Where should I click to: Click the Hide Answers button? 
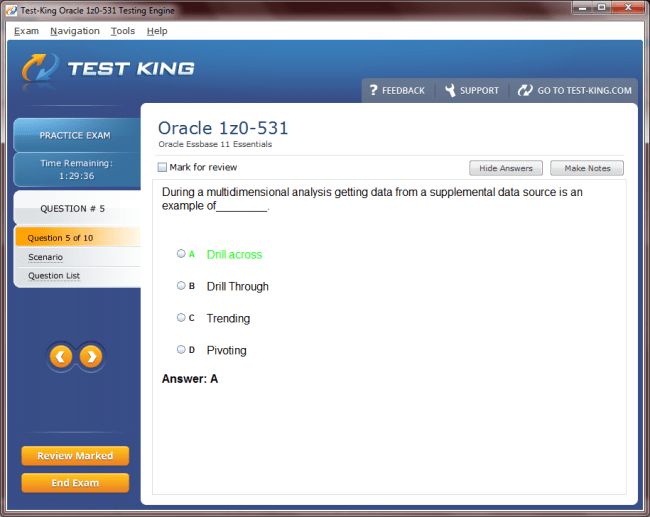[506, 168]
